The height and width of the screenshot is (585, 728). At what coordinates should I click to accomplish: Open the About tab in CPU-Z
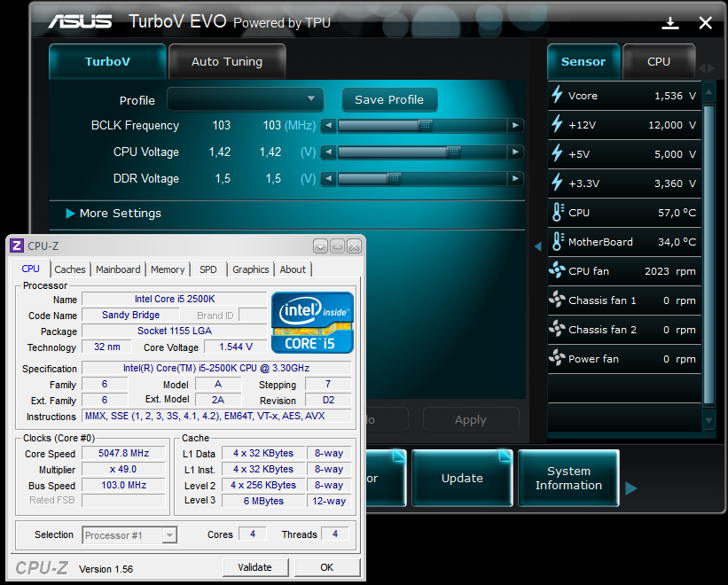(293, 269)
